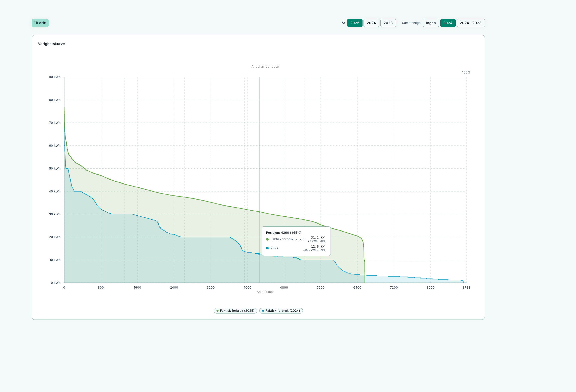Click the 4000 tick on the x-axis

(247, 288)
